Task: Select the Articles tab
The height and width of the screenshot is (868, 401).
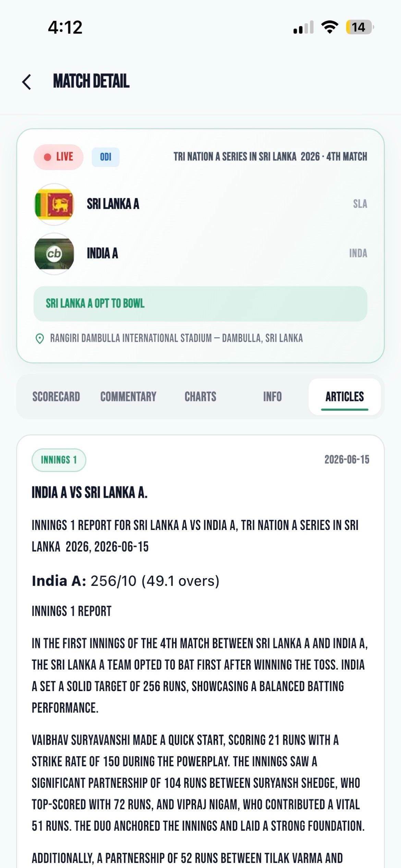Action: pos(344,397)
